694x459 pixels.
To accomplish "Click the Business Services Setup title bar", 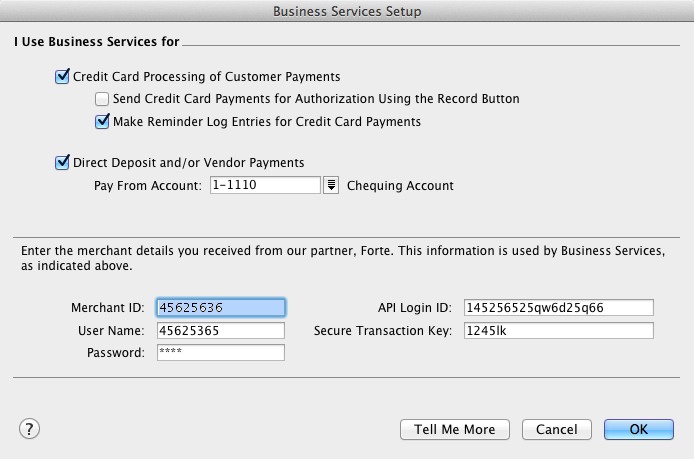I will click(x=347, y=11).
